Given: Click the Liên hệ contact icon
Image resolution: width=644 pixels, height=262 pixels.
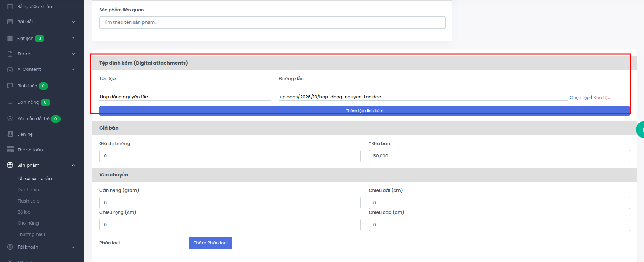Looking at the screenshot, I should coord(10,134).
